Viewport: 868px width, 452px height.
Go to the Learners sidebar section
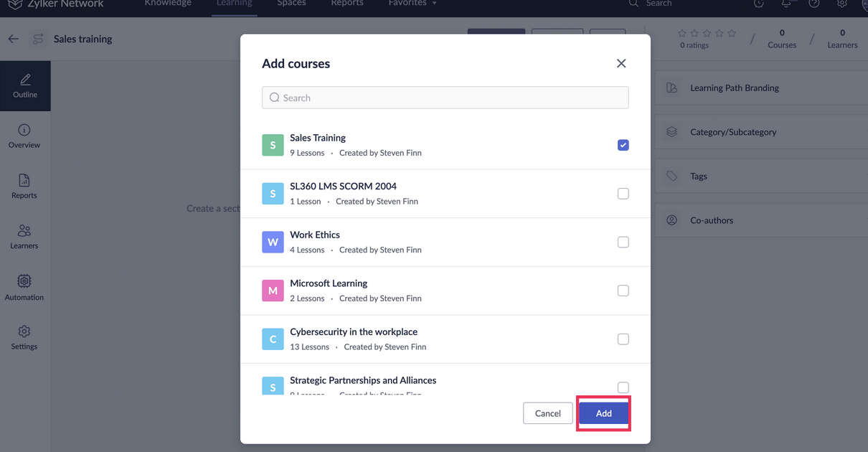[24, 236]
